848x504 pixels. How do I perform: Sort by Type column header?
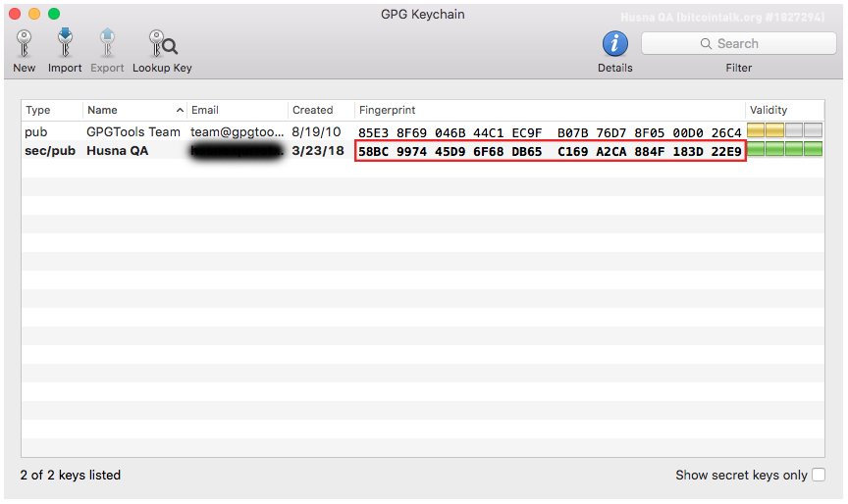(x=52, y=110)
